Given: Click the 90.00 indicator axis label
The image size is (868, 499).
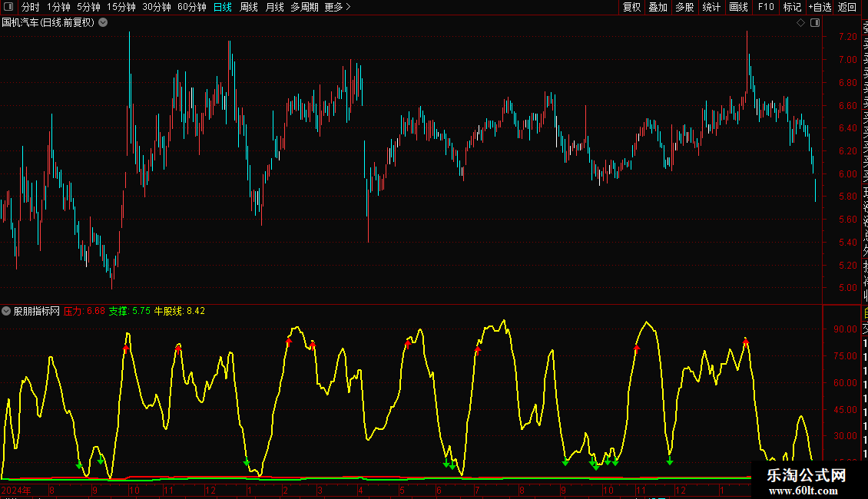Looking at the screenshot, I should [845, 329].
